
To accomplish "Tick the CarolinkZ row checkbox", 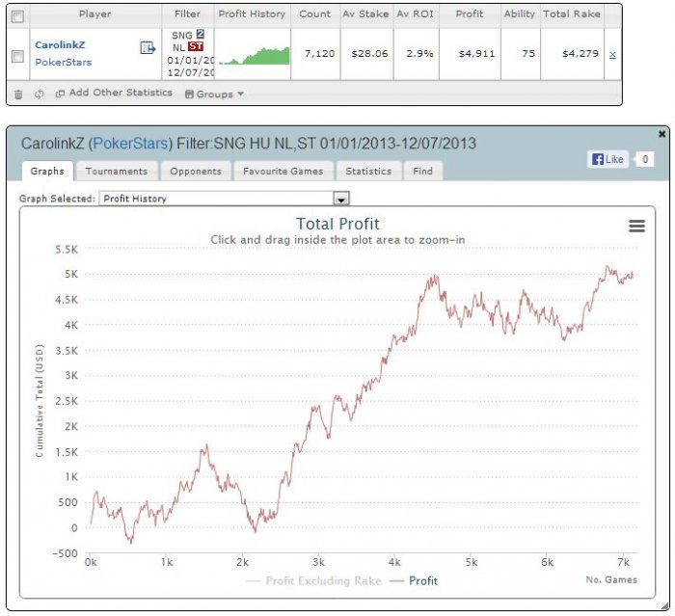I will click(17, 56).
